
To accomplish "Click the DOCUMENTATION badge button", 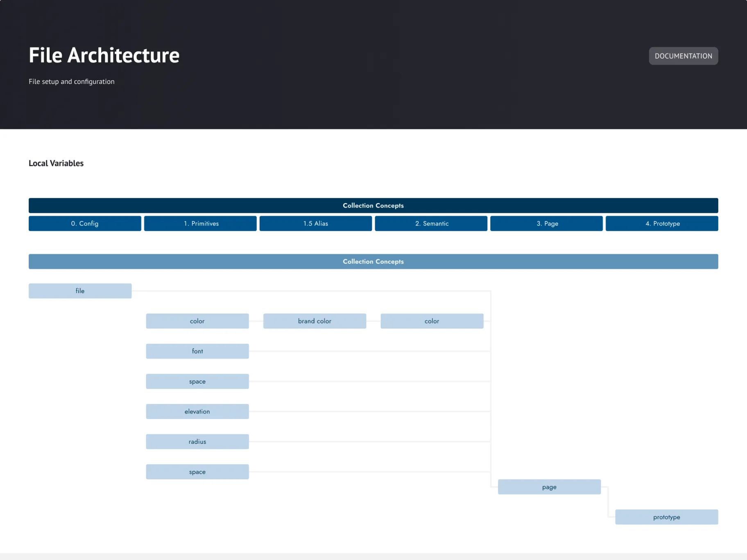I will tap(683, 56).
